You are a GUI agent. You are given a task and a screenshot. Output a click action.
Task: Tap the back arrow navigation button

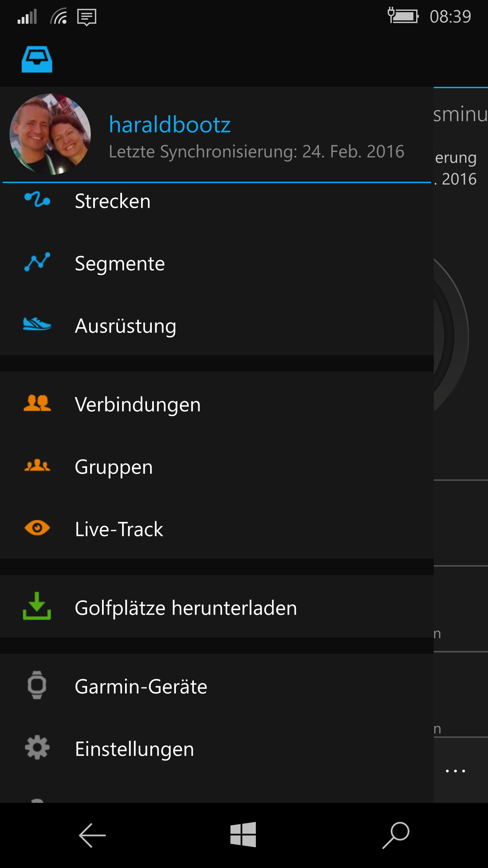pyautogui.click(x=92, y=835)
